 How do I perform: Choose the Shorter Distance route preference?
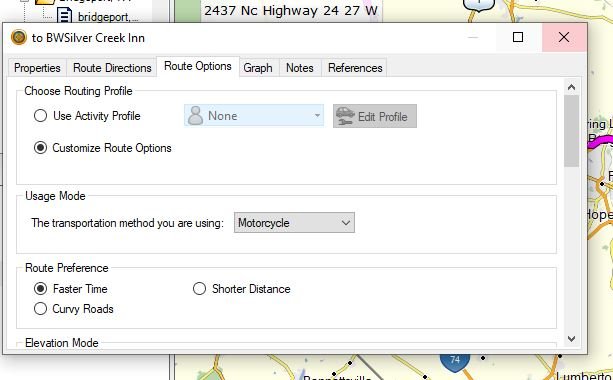199,289
